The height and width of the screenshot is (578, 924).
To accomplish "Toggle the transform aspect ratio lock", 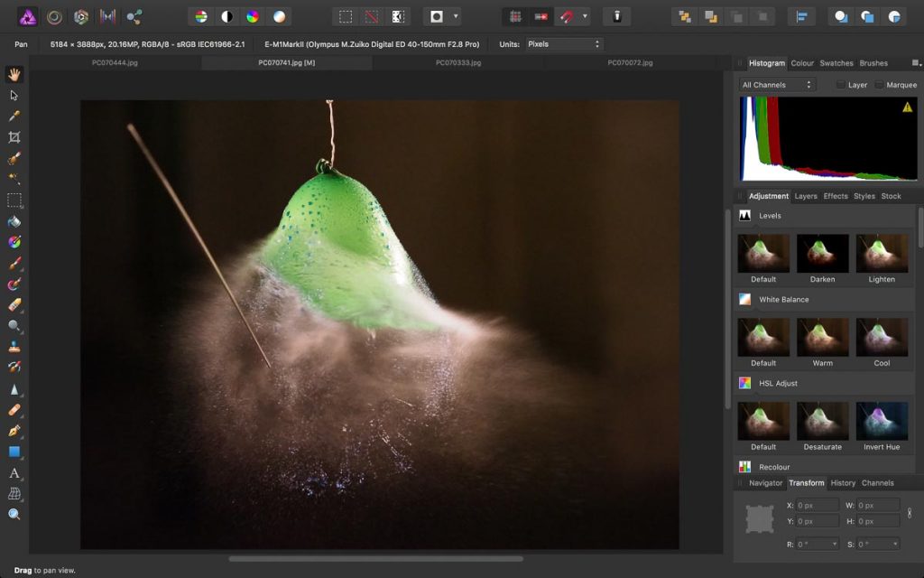I will coord(909,513).
